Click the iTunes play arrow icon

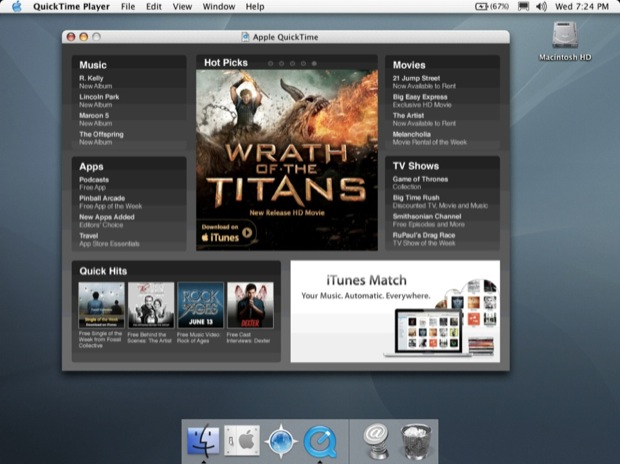pos(247,233)
